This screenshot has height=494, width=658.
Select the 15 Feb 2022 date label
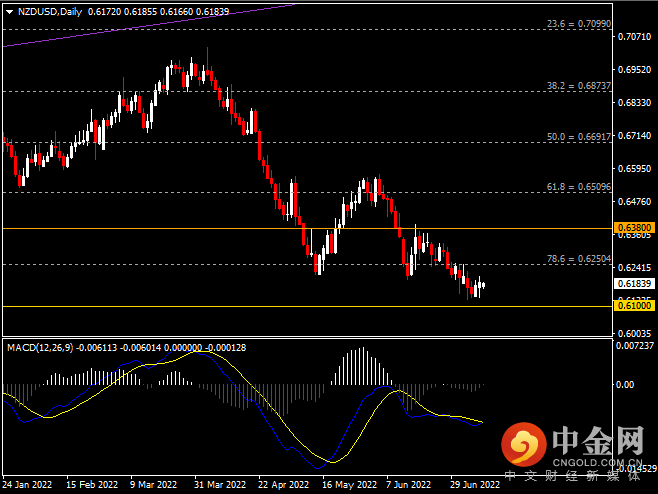coord(92,485)
